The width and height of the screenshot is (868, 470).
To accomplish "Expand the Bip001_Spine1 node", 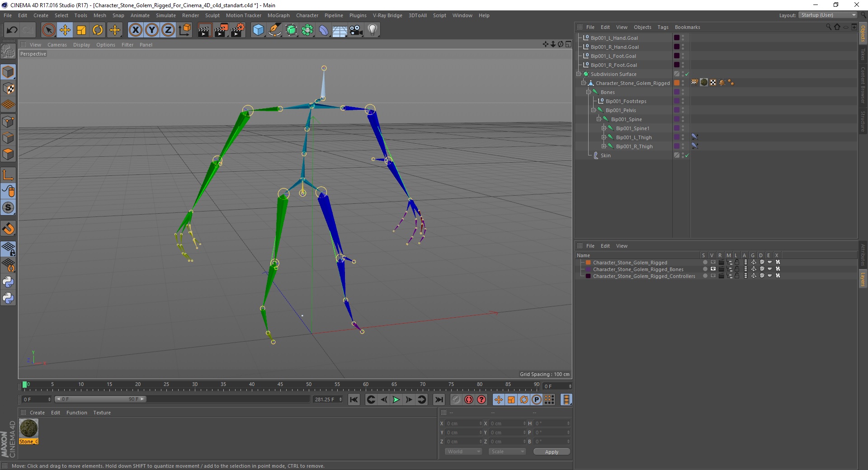I will (x=604, y=128).
